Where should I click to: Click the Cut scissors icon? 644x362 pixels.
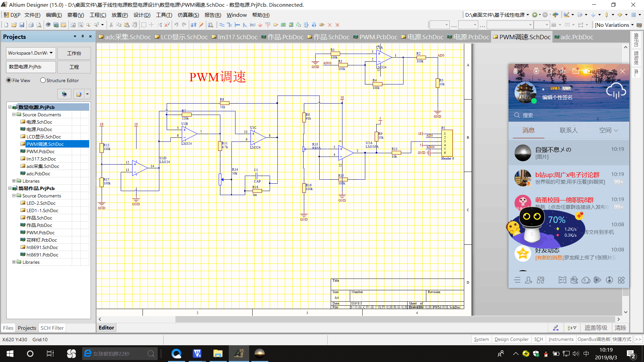(111, 25)
